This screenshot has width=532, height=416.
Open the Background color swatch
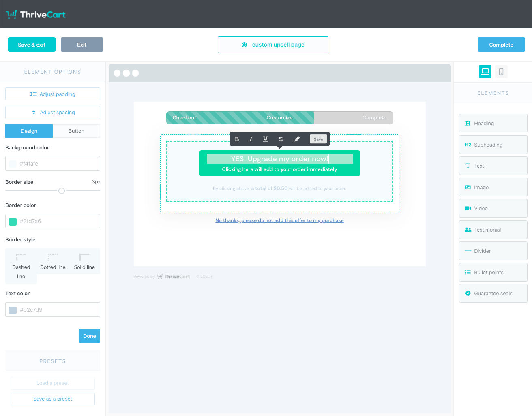pos(13,164)
